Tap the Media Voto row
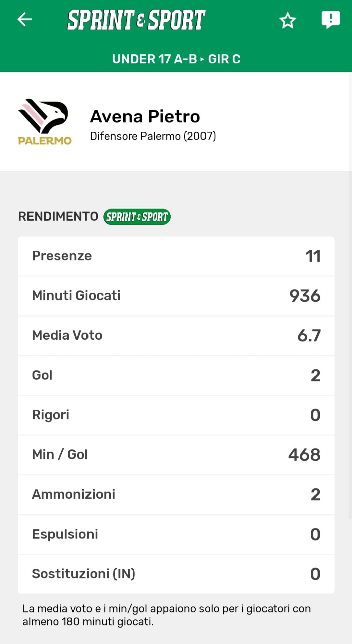352x644 pixels. click(176, 336)
